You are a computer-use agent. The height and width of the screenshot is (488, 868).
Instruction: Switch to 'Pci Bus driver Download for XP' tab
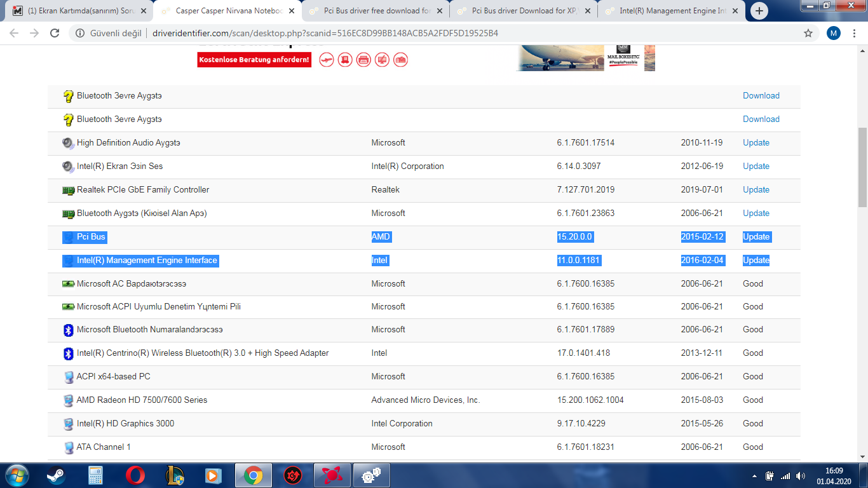click(524, 11)
